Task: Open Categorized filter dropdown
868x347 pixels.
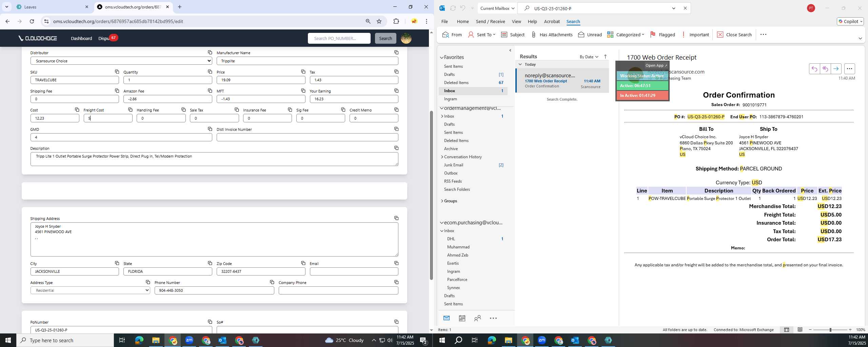Action: pyautogui.click(x=626, y=35)
